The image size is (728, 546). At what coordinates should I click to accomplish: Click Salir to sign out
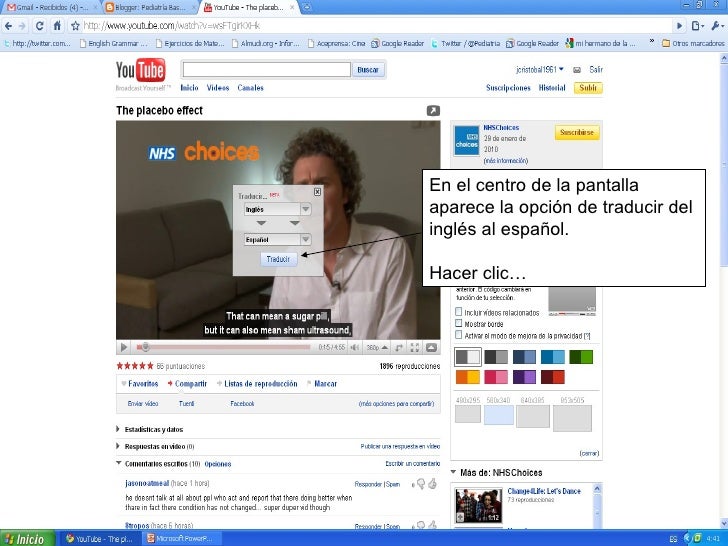596,70
